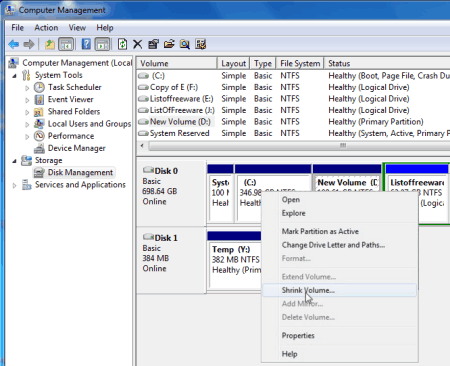Open the File menu
This screenshot has height=366, width=450.
(x=17, y=28)
